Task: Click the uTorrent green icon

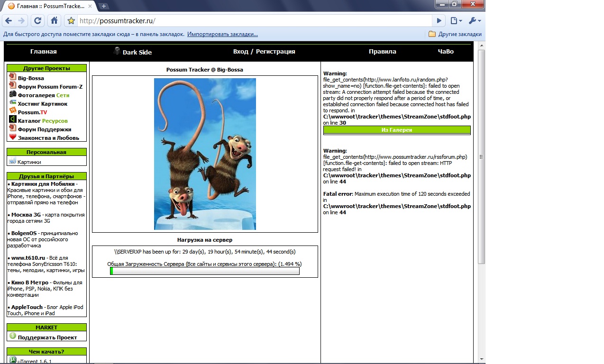Action: pos(13,360)
